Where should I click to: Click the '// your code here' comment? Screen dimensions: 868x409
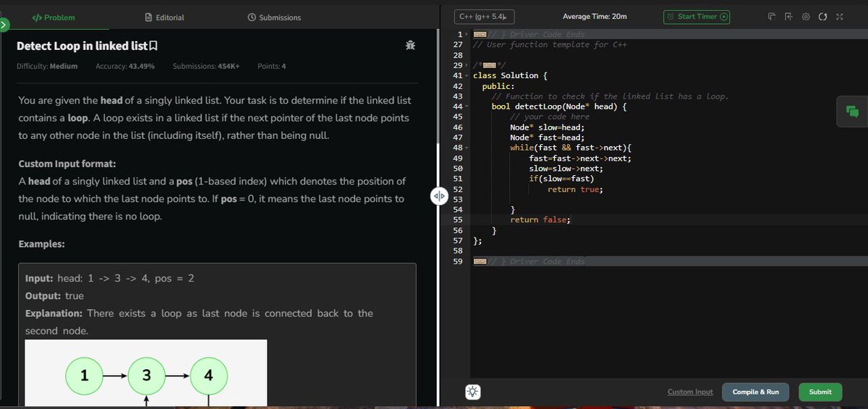pos(550,117)
